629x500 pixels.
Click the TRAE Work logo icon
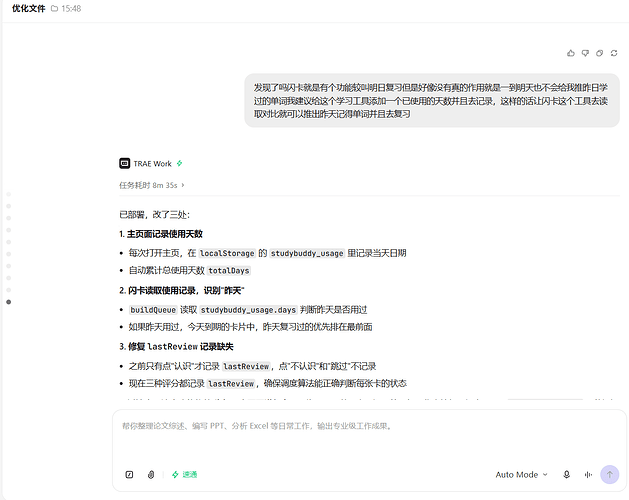click(x=125, y=163)
